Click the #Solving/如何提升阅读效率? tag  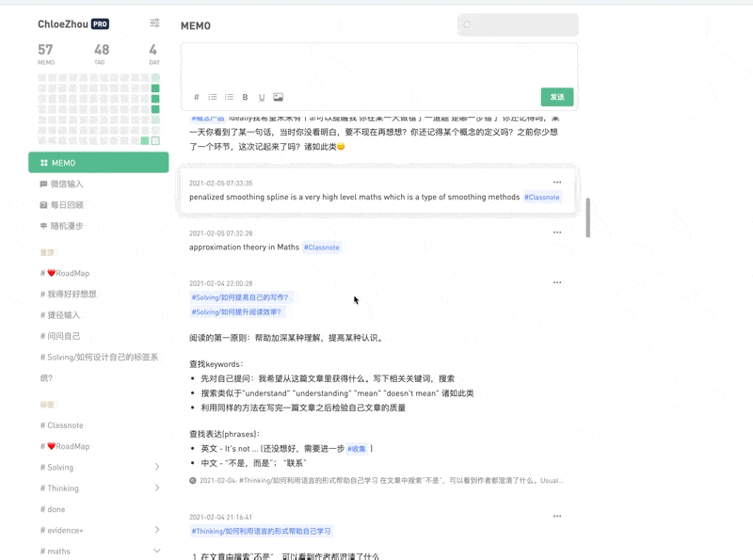237,312
